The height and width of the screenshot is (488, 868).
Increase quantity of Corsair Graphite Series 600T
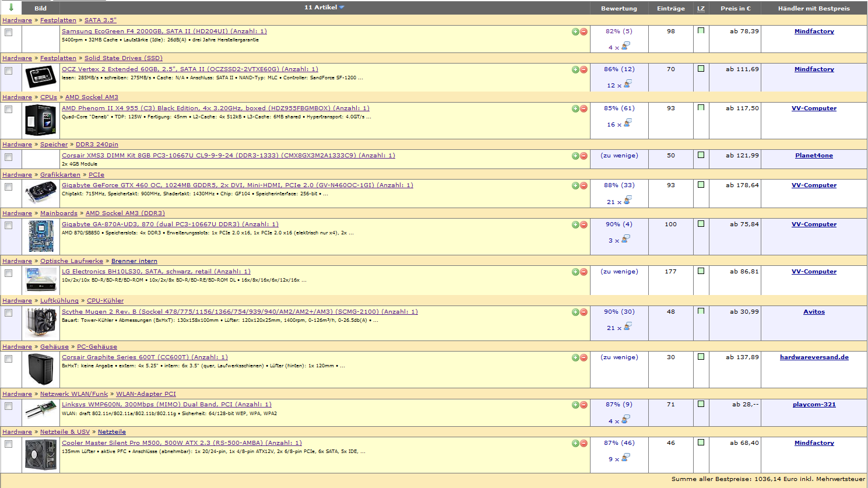(575, 357)
